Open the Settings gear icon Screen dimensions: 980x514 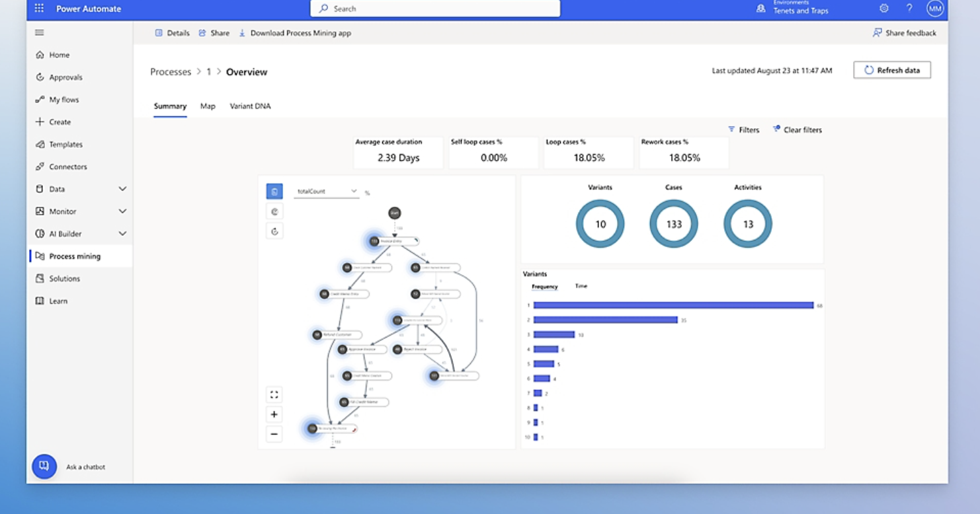(x=884, y=9)
